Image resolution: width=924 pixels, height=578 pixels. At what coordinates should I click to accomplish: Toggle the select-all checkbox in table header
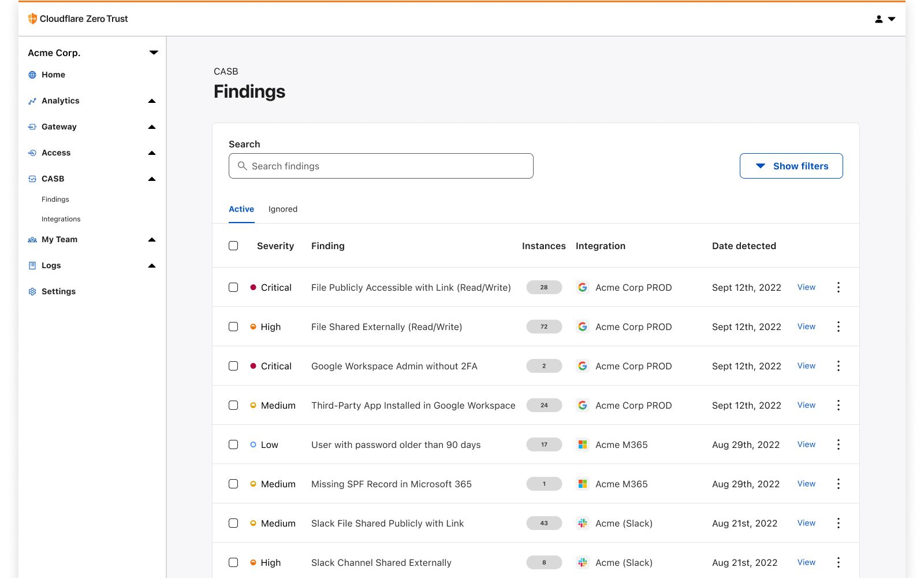[233, 246]
